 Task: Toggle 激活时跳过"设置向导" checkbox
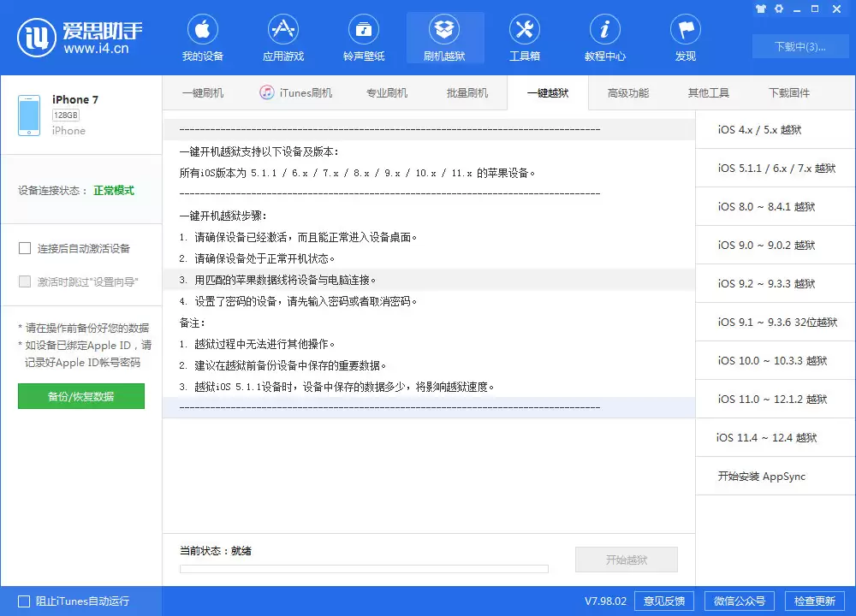click(x=25, y=281)
